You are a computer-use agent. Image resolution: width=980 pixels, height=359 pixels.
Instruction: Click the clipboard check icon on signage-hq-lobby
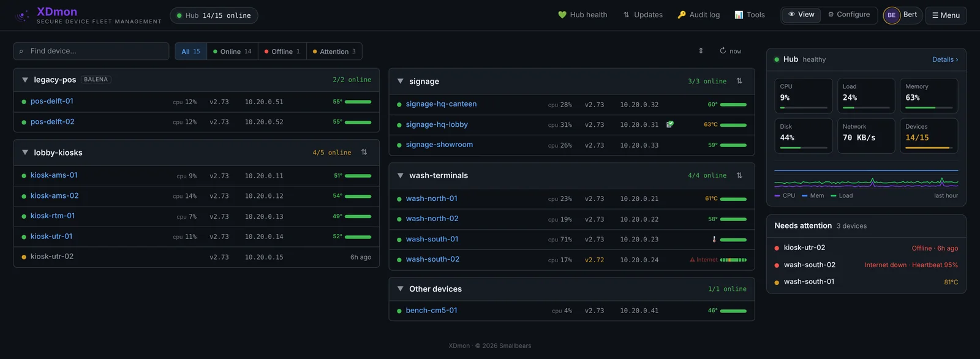pyautogui.click(x=670, y=124)
